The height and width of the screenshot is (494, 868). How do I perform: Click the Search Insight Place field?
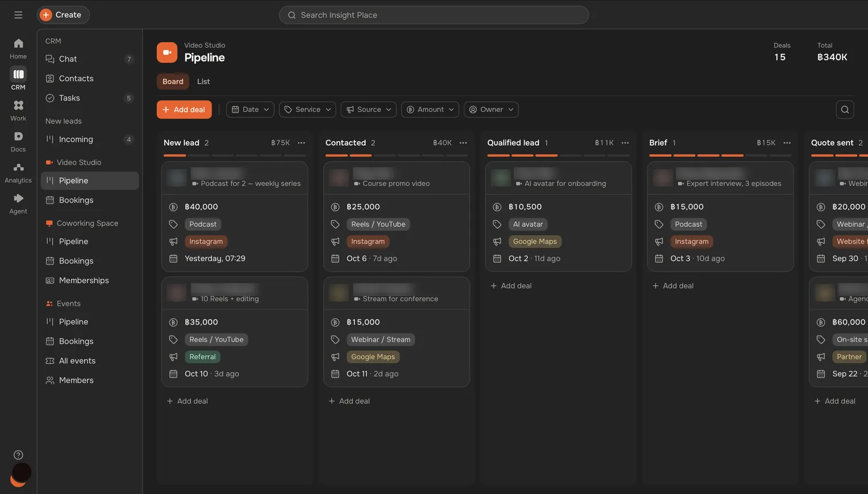(x=434, y=15)
